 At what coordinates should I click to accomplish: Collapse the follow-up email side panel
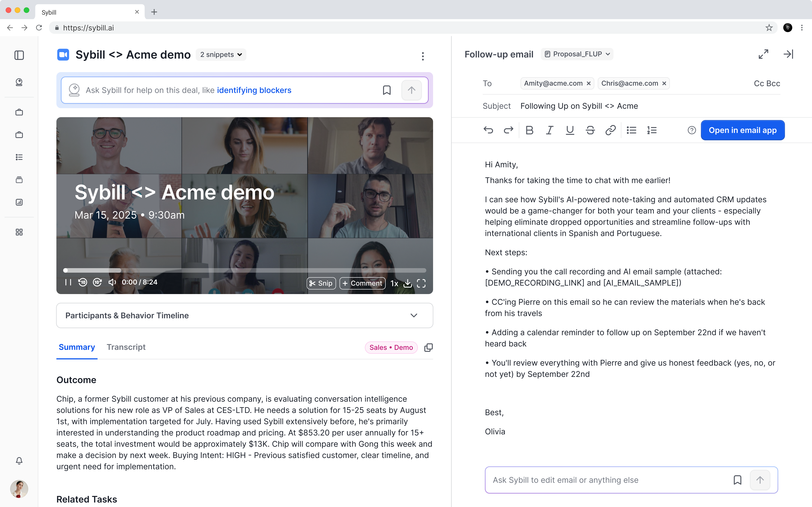pyautogui.click(x=788, y=54)
